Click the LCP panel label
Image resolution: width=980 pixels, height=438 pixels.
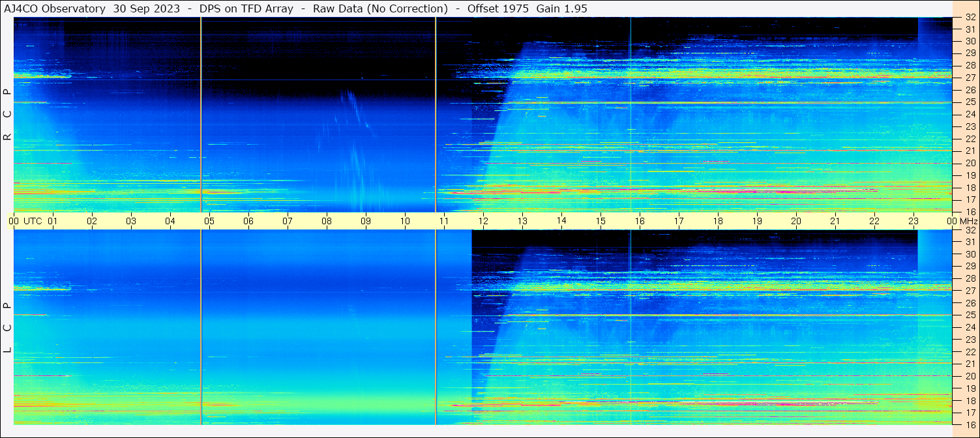coord(7,328)
